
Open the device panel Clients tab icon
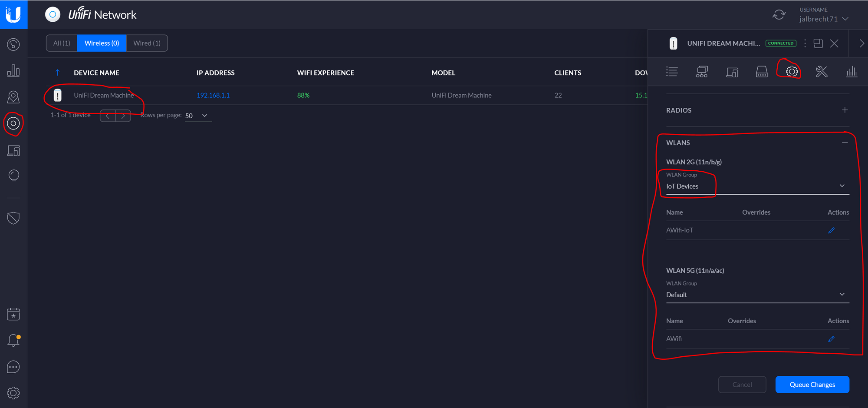[732, 72]
